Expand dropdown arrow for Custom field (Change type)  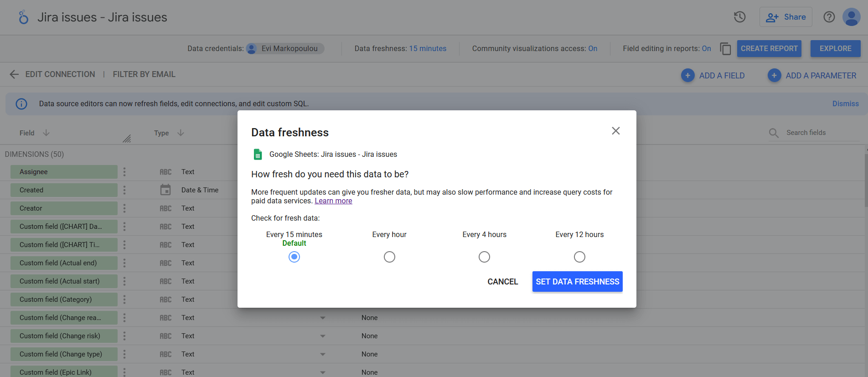(x=323, y=354)
